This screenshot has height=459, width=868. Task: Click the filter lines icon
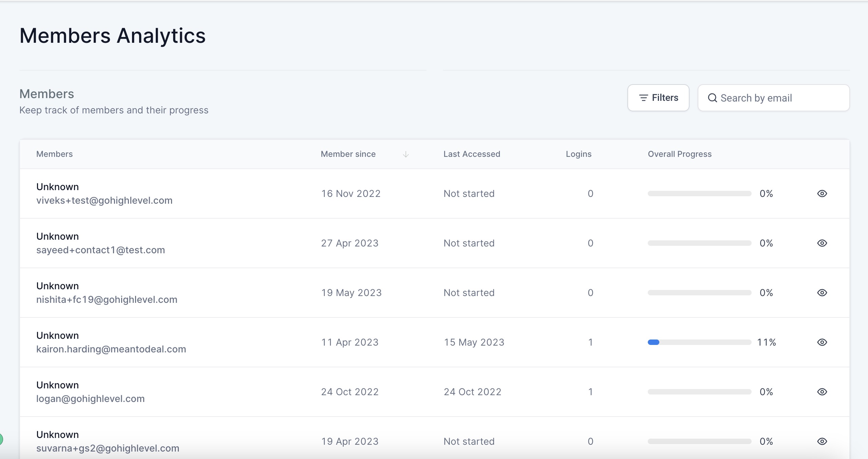(x=643, y=98)
